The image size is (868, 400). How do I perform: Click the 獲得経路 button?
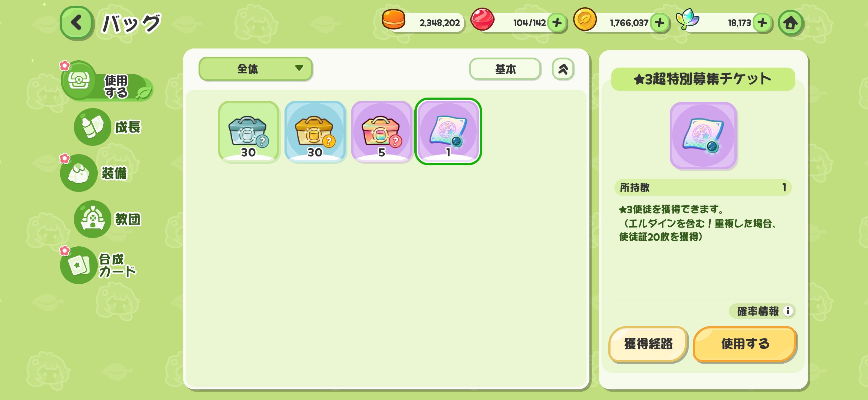point(648,344)
